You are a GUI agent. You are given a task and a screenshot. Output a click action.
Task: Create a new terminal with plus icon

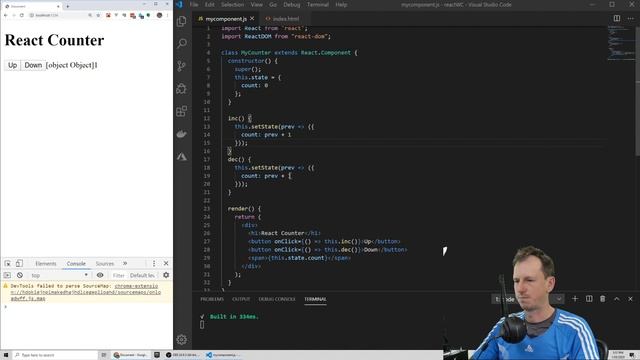tap(575, 299)
